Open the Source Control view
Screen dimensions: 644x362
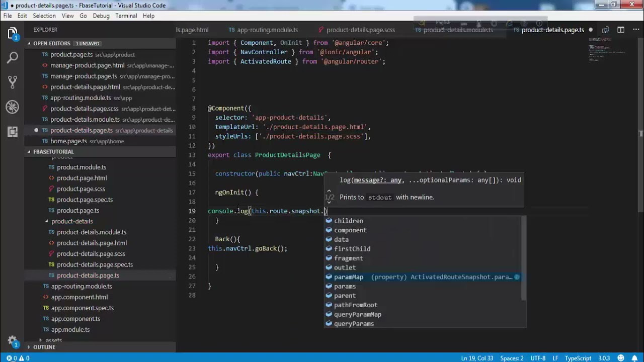point(13,82)
